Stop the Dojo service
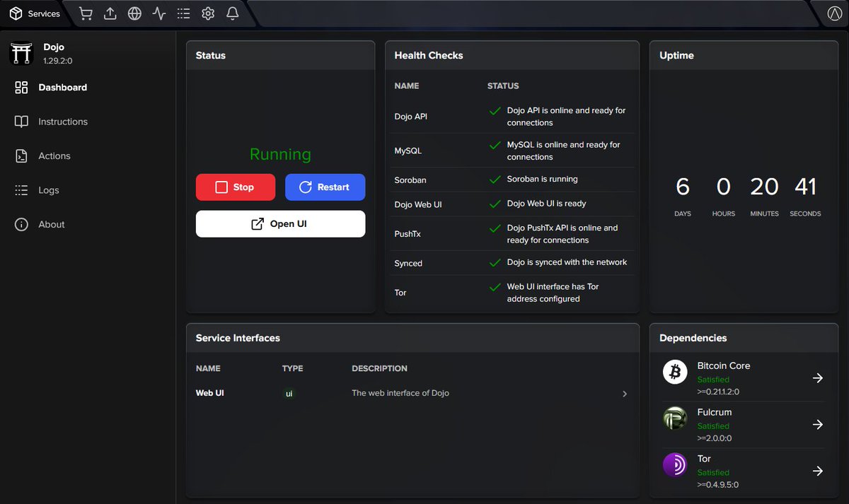The image size is (849, 504). (x=236, y=187)
